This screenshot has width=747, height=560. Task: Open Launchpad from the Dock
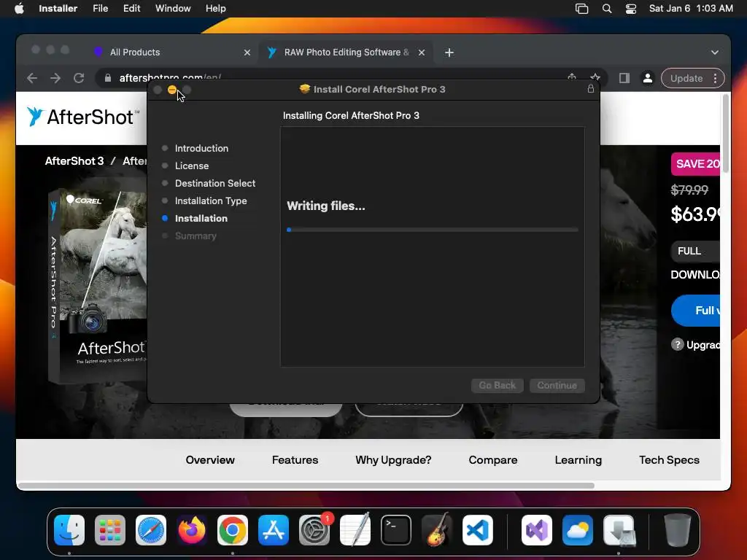(110, 530)
